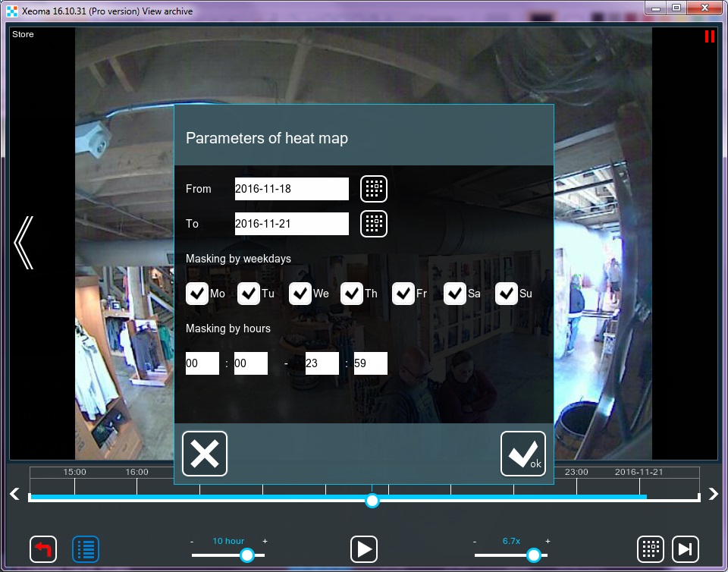This screenshot has height=572, width=728.
Task: Click the timeline scale slider knob
Action: [247, 555]
